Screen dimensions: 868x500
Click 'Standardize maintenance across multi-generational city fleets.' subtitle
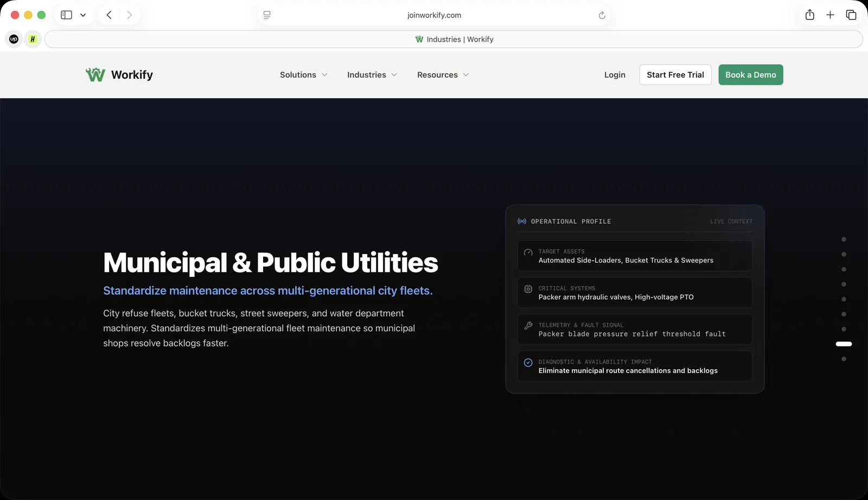pos(268,291)
